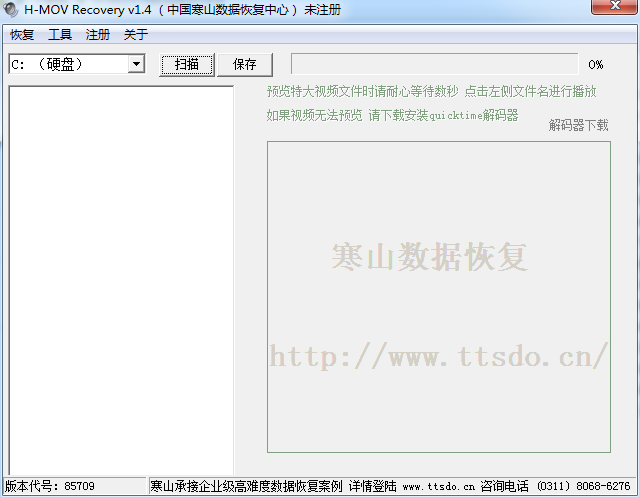
Task: Click the 版本代号: 85709 status bar field
Action: (50, 486)
